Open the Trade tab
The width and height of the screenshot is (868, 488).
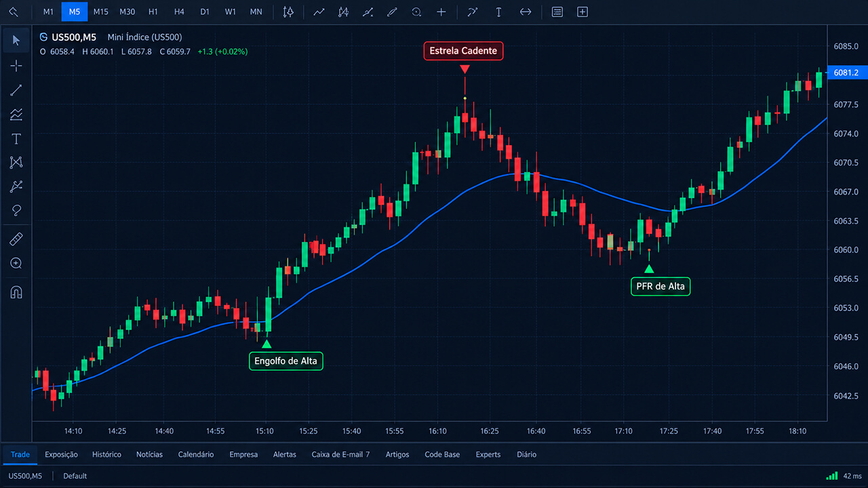click(x=20, y=455)
